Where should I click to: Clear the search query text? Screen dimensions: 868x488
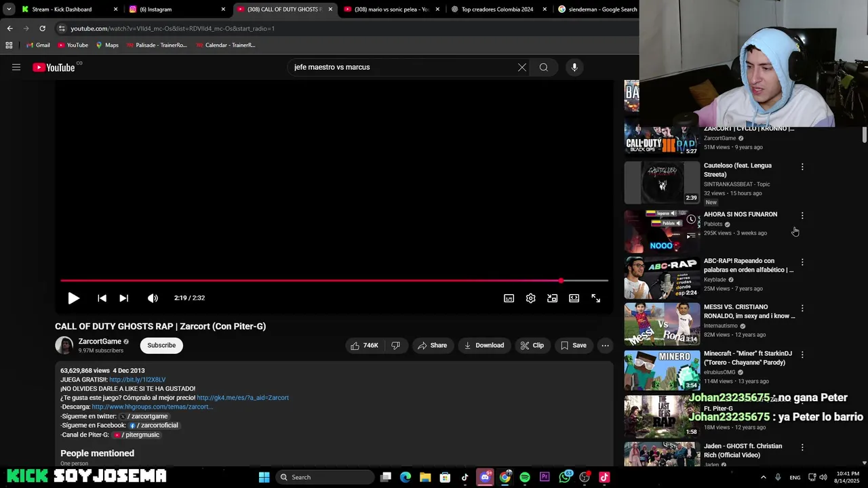521,67
